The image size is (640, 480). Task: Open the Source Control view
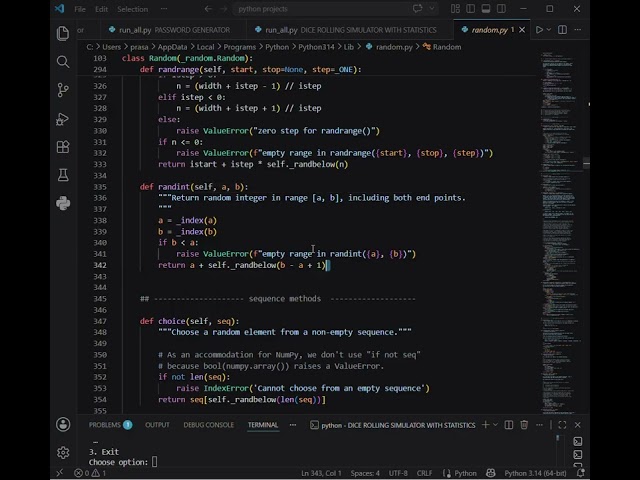63,90
